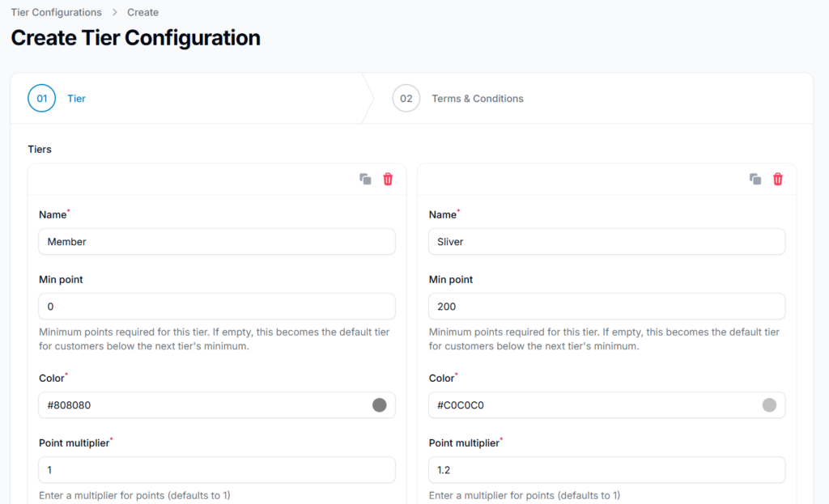Select the Tier step tab

click(76, 99)
